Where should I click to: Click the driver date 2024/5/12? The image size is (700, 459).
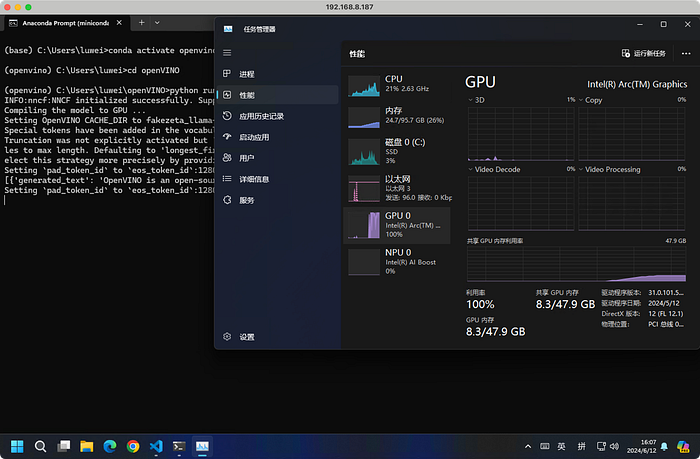pyautogui.click(x=664, y=303)
